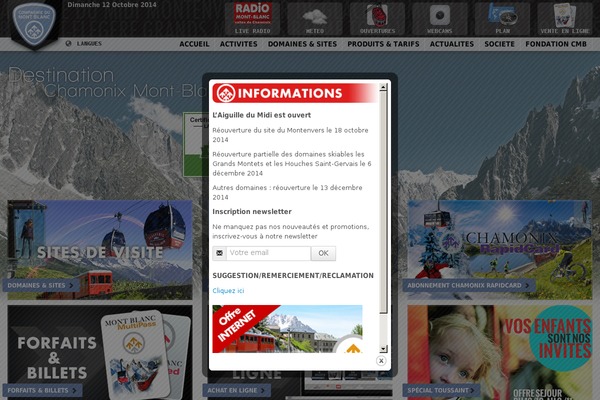
Task: Submit newsletter with the OK button
Action: click(323, 253)
